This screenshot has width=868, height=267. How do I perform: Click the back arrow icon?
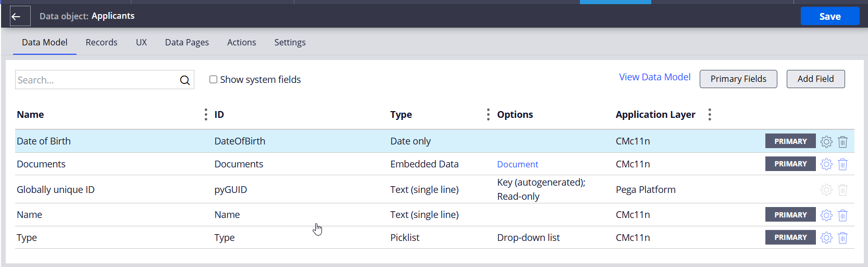16,17
